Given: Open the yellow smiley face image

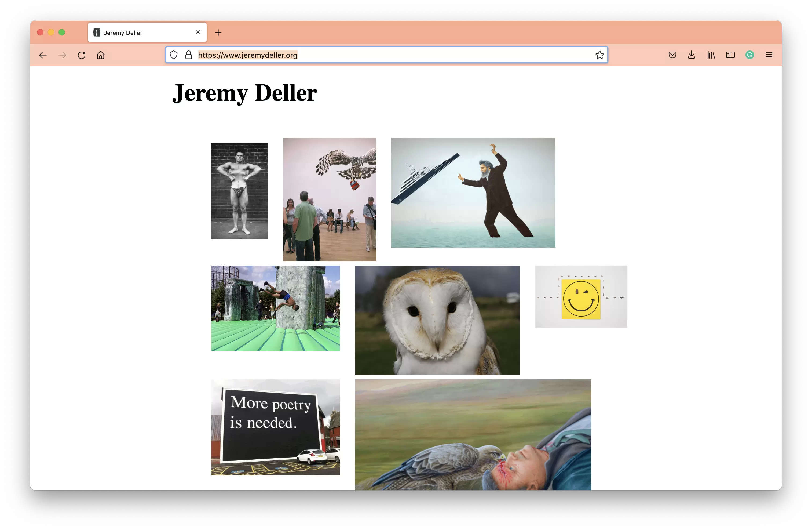Looking at the screenshot, I should tap(581, 297).
